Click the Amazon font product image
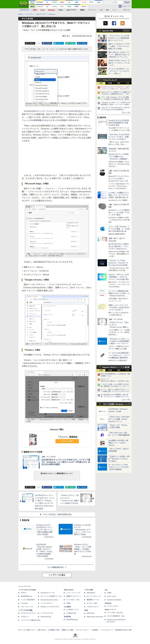The width and height of the screenshot is (150, 644). (33, 440)
